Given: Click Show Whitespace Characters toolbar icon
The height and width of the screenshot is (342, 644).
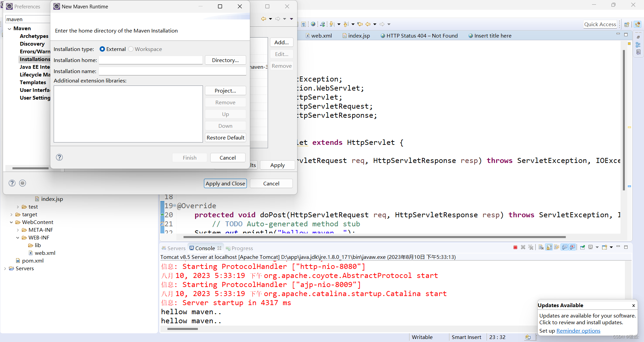Looking at the screenshot, I should tap(303, 24).
